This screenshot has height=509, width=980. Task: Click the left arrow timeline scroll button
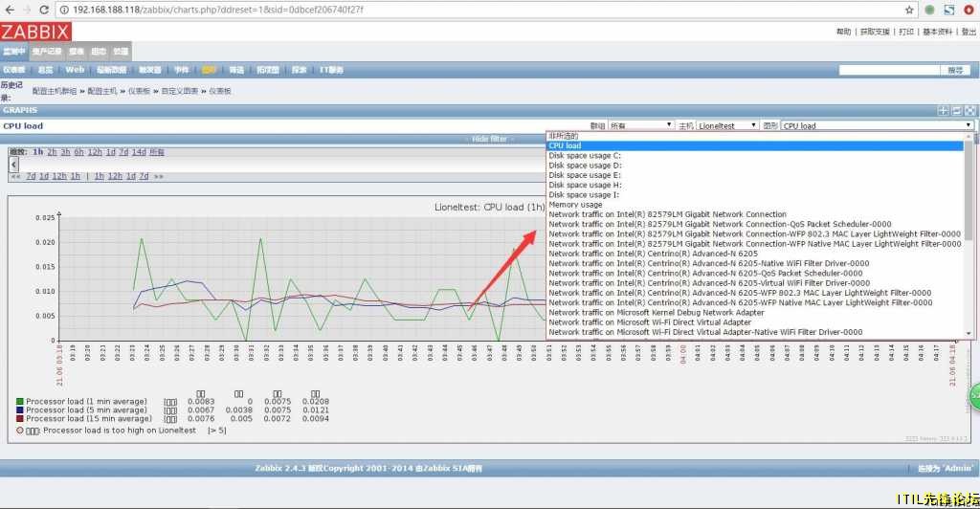13,165
